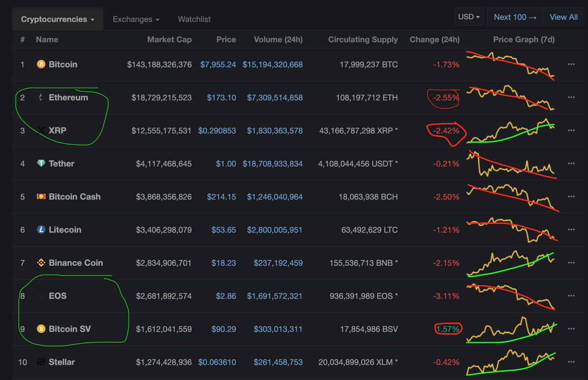This screenshot has height=380, width=588.
Task: Click the XRP logo icon
Action: click(x=41, y=130)
